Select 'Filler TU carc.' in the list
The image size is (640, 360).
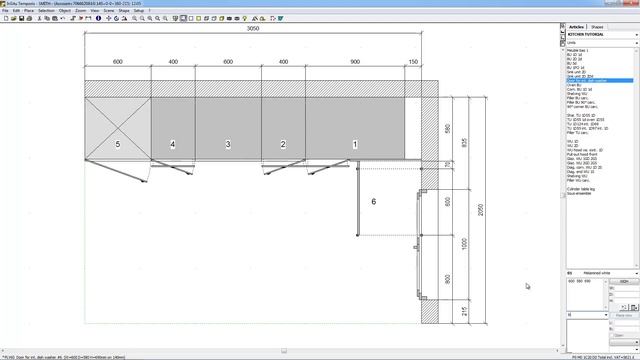pyautogui.click(x=578, y=133)
